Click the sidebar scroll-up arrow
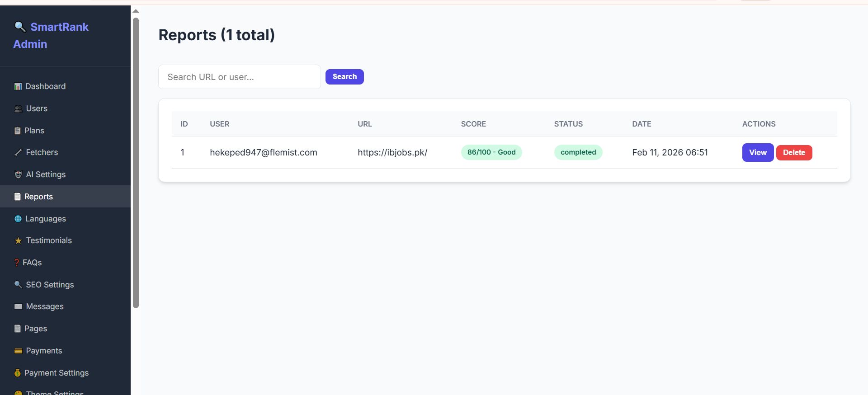This screenshot has height=395, width=868. click(x=136, y=11)
